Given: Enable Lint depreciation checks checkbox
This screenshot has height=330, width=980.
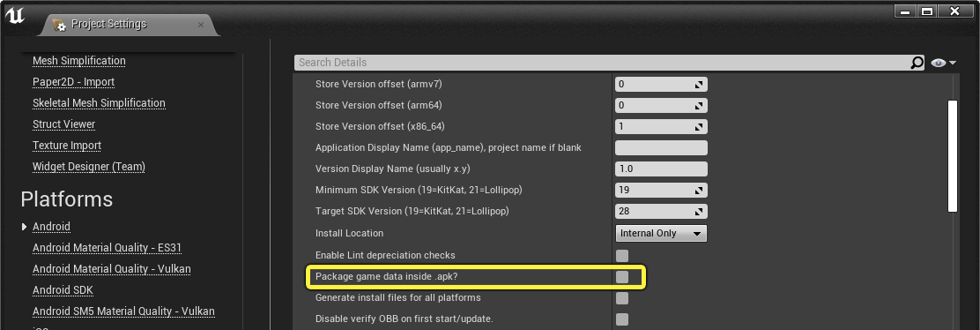Looking at the screenshot, I should (622, 256).
